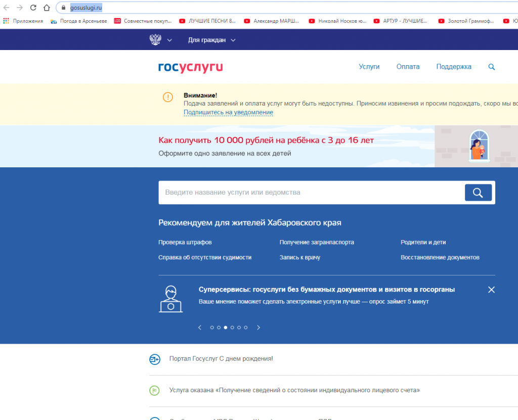Click the mother with child window illustration
This screenshot has height=420, width=518.
(x=479, y=146)
